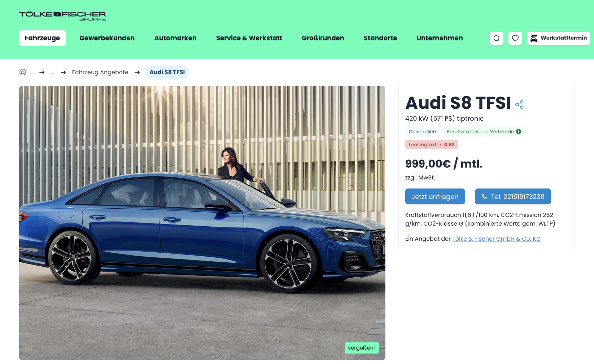The height and width of the screenshot is (364, 594).
Task: Click the home icon in breadcrumb
Action: [x=23, y=72]
